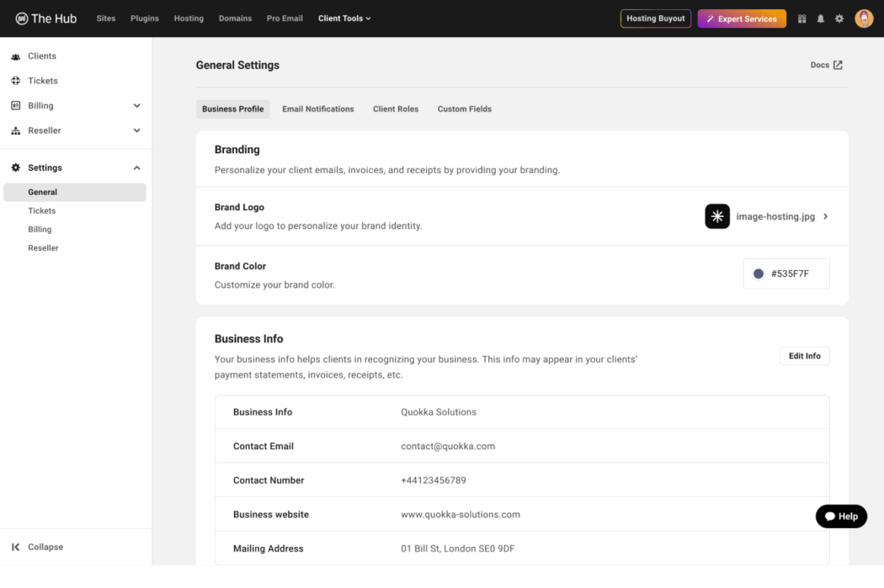Select the Reseller hierarchy icon
Screen dimensions: 884x588
click(14, 130)
